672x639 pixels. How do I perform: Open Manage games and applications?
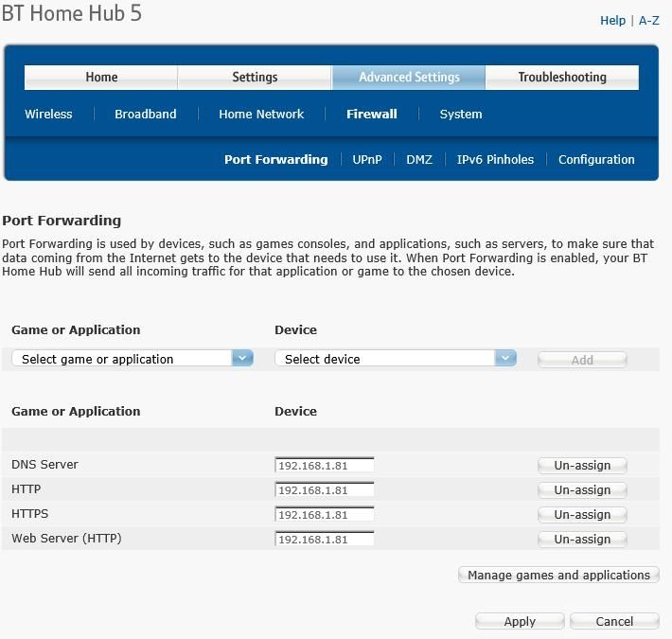coord(558,575)
